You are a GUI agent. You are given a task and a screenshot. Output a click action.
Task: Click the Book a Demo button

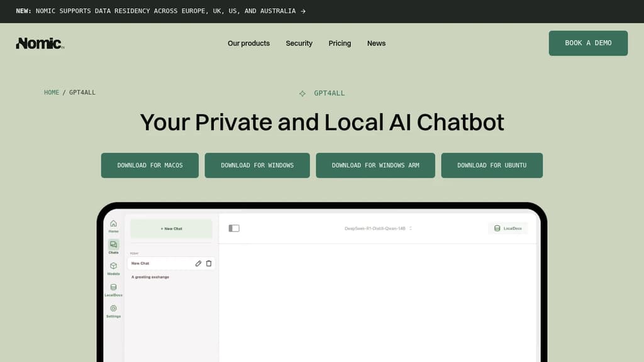pyautogui.click(x=588, y=43)
